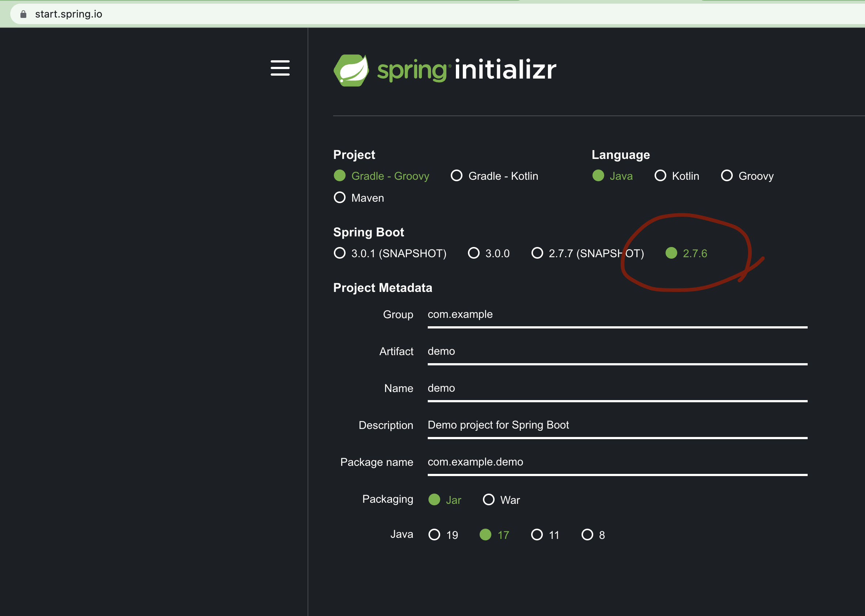Select Maven project type

click(359, 198)
